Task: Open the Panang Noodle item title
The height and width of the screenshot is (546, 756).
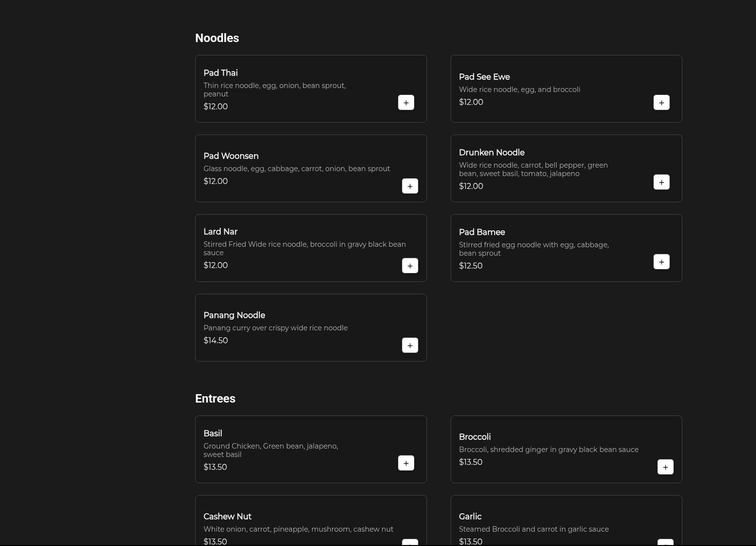Action: coord(234,315)
